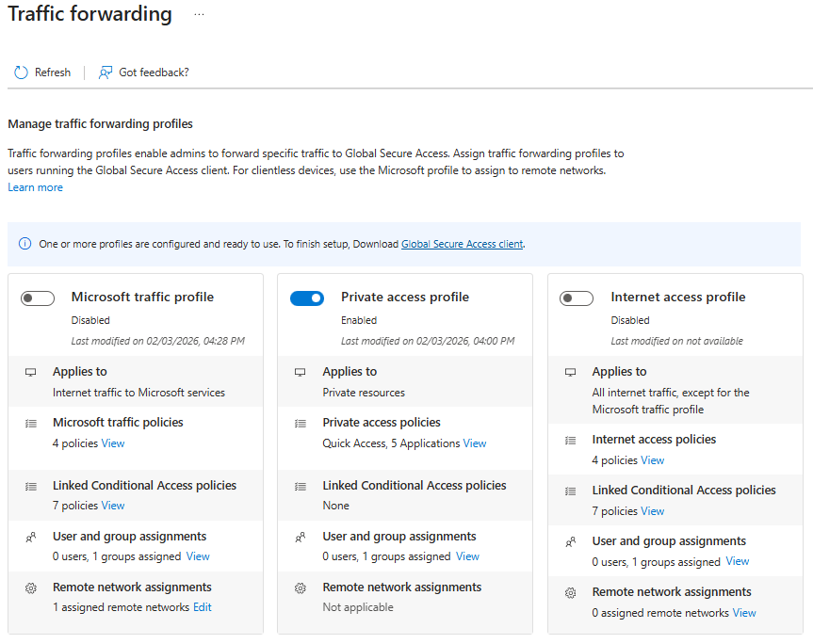813x644 pixels.
Task: Click the Internet access profile title
Action: (x=678, y=297)
